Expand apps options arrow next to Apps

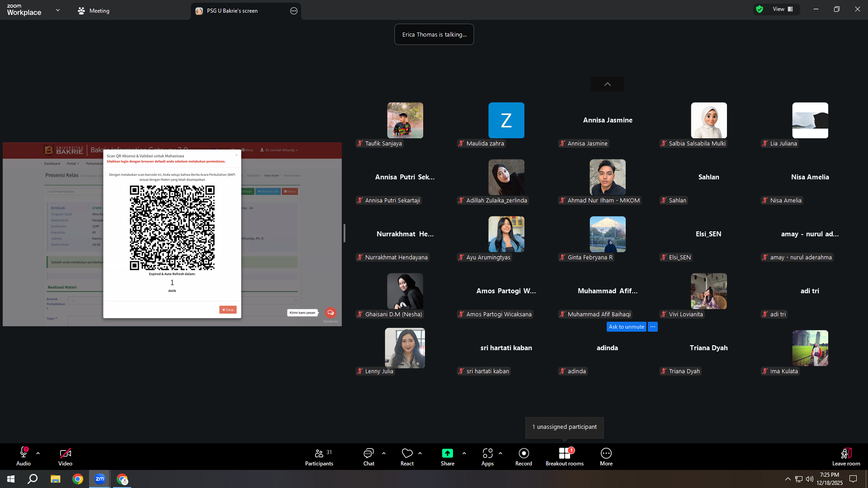500,453
